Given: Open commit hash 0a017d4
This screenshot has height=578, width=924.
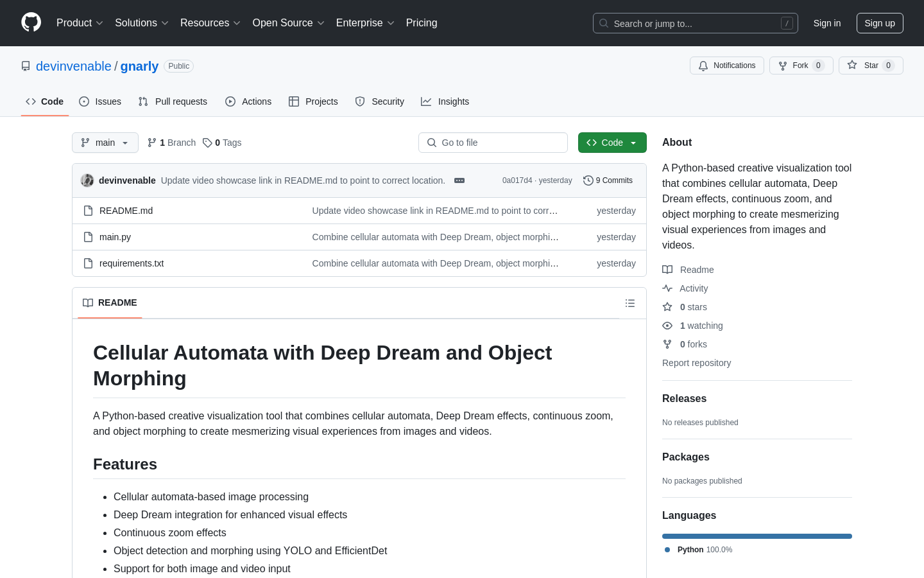Looking at the screenshot, I should (517, 180).
